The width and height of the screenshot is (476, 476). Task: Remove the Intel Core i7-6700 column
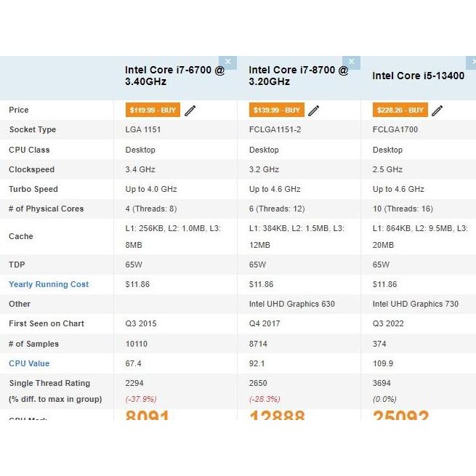227,62
